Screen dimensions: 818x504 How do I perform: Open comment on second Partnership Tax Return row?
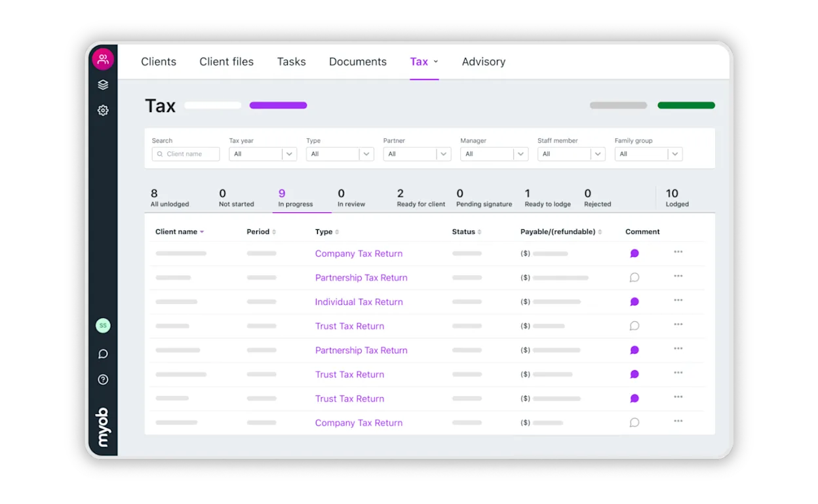tap(634, 351)
